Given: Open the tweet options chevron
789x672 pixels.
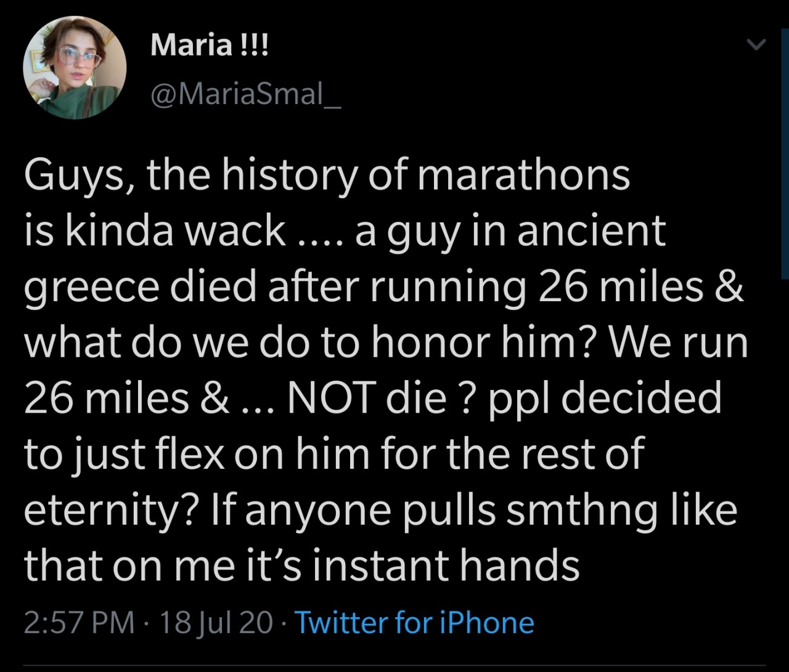Looking at the screenshot, I should 756,45.
